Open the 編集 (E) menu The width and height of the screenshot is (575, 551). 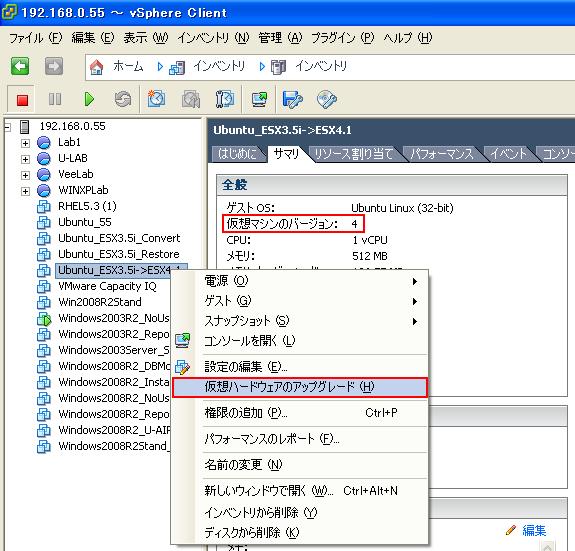tap(93, 38)
